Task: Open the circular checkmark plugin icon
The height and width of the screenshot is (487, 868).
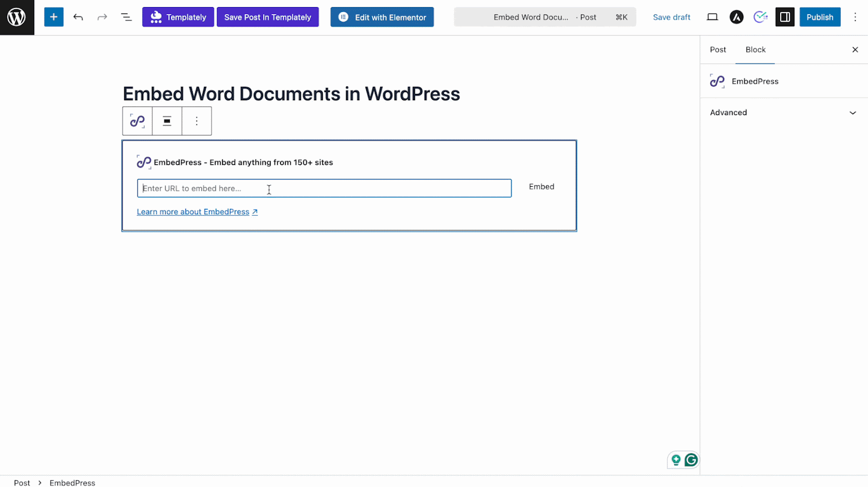Action: pyautogui.click(x=761, y=17)
